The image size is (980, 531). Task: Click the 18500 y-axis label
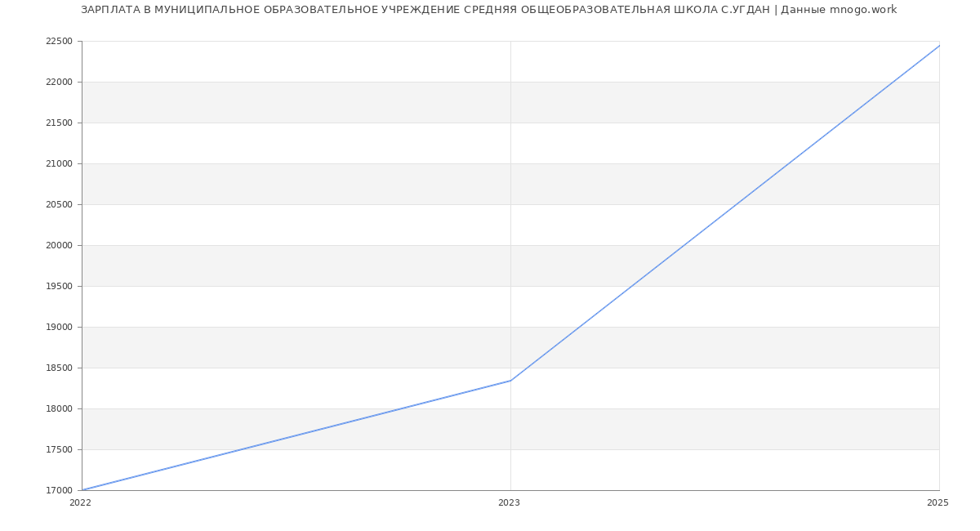coord(59,368)
